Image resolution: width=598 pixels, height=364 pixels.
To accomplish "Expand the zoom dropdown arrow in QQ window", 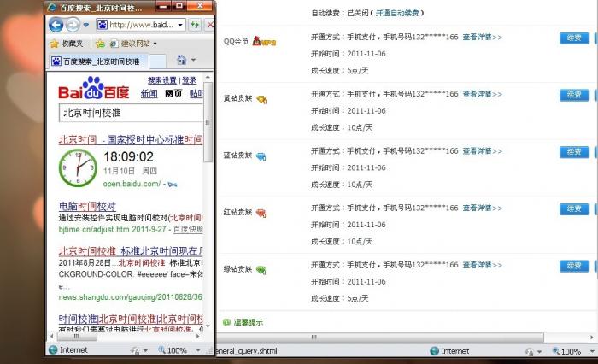I will (592, 351).
